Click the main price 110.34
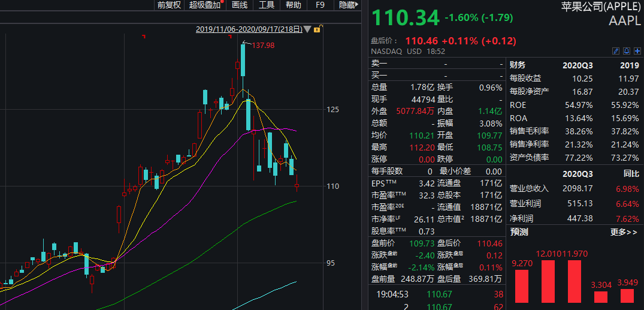Image resolution: width=644 pixels, height=310 pixels. (405, 18)
